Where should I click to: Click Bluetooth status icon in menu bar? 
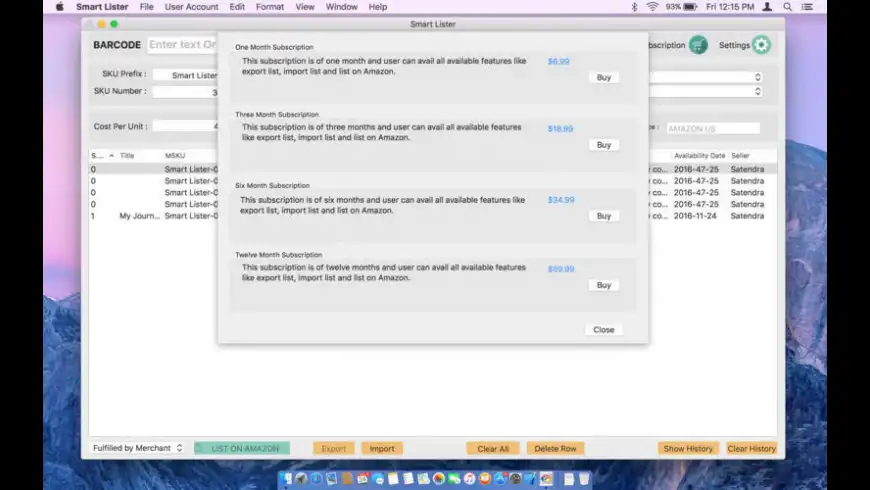click(634, 7)
